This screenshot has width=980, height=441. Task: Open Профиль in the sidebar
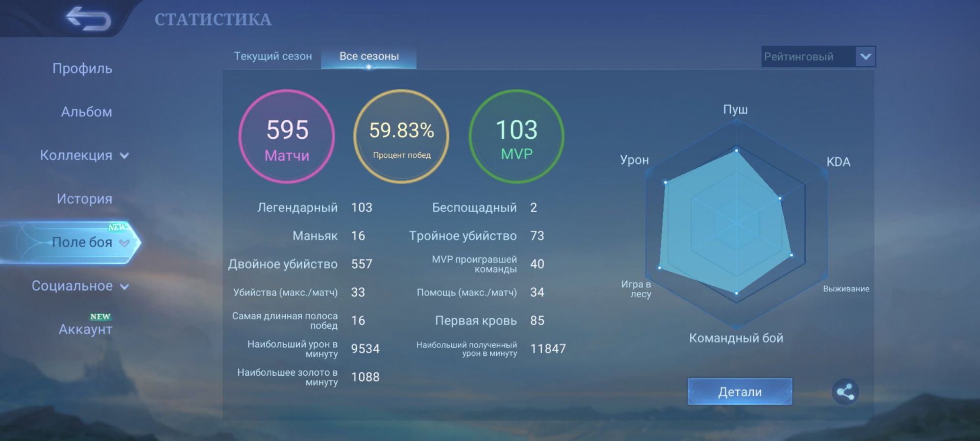(x=82, y=68)
